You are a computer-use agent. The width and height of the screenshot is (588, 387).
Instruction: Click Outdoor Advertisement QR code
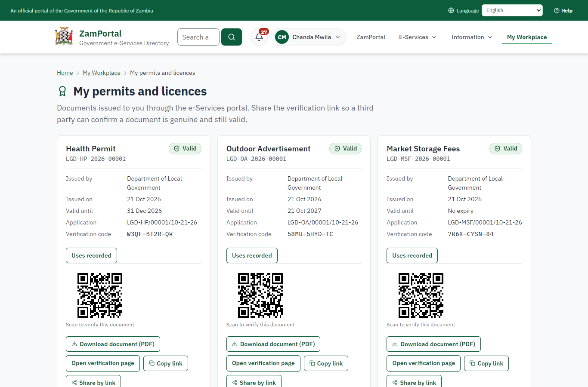pyautogui.click(x=260, y=295)
